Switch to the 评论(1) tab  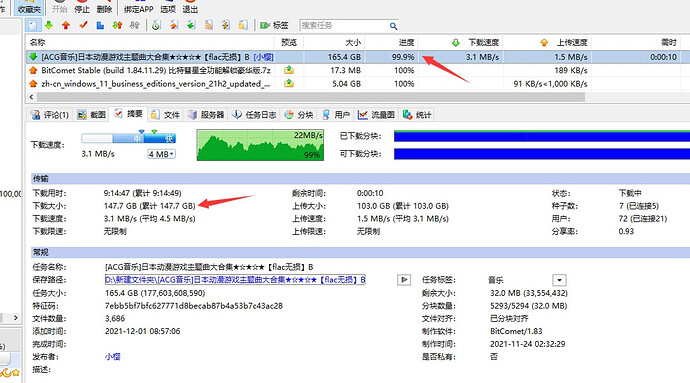pyautogui.click(x=50, y=115)
